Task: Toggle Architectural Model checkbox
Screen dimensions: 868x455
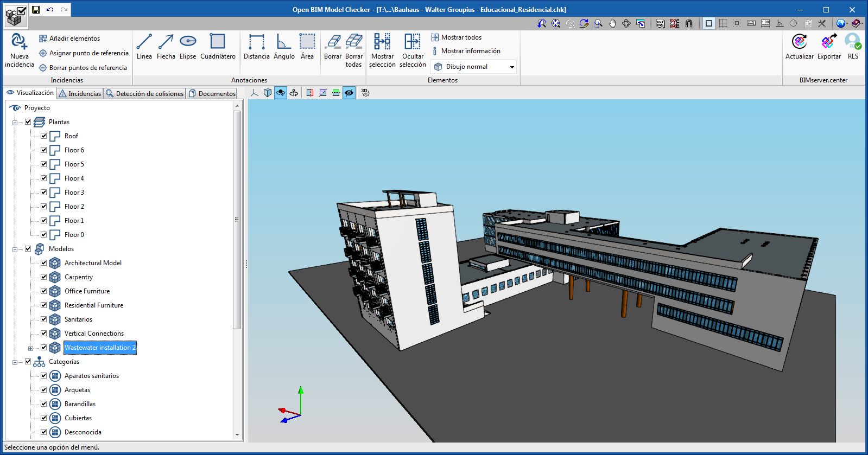Action: pos(44,263)
